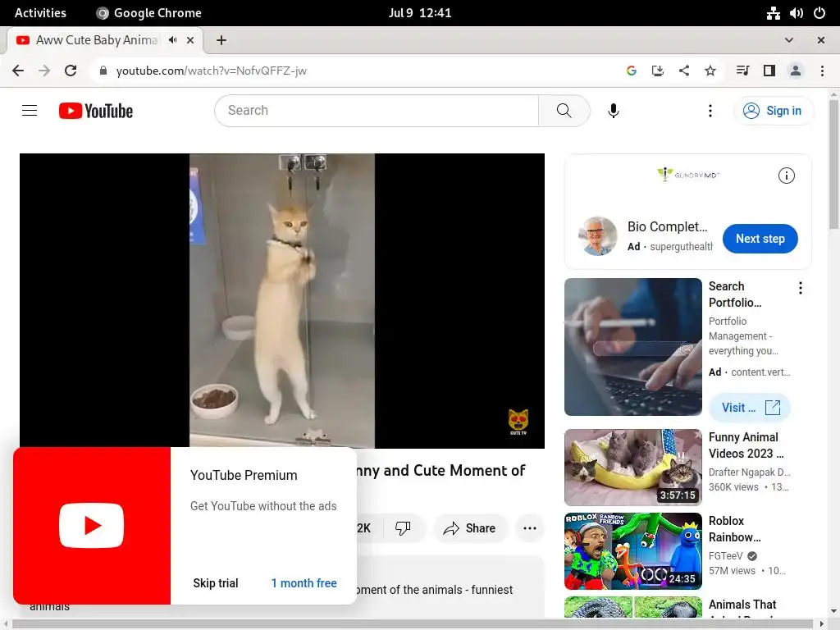Click the YouTube Premium red logo panel

pos(92,526)
